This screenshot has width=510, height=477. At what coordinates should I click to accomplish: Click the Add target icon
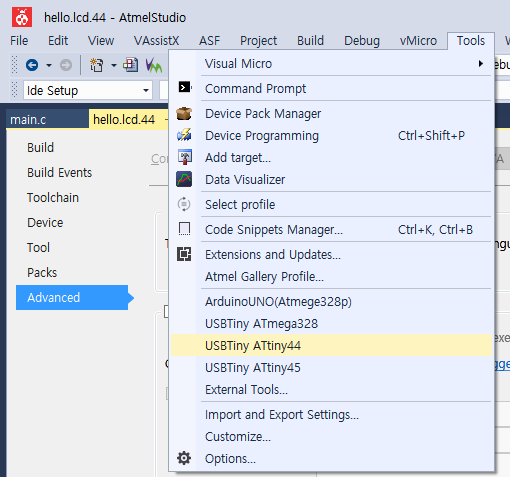185,157
